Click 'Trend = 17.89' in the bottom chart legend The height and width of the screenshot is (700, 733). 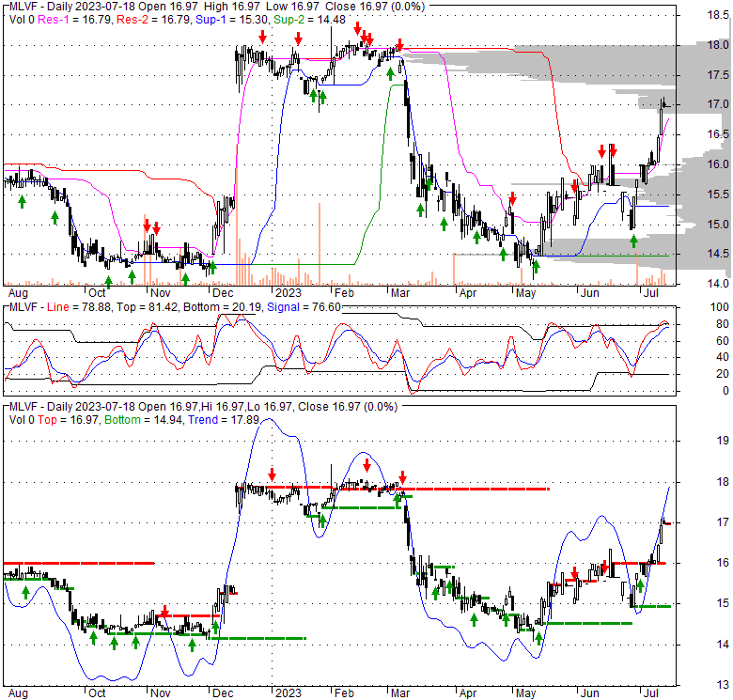pos(224,420)
